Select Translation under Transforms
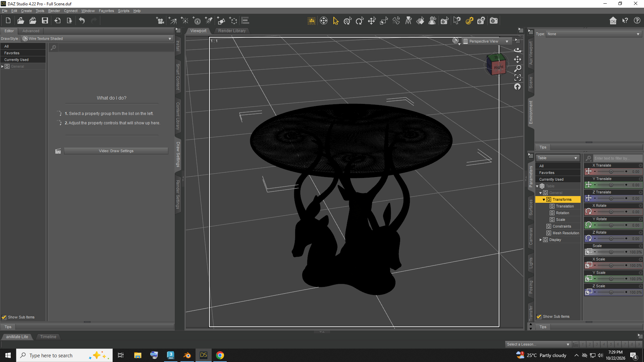 [x=565, y=206]
